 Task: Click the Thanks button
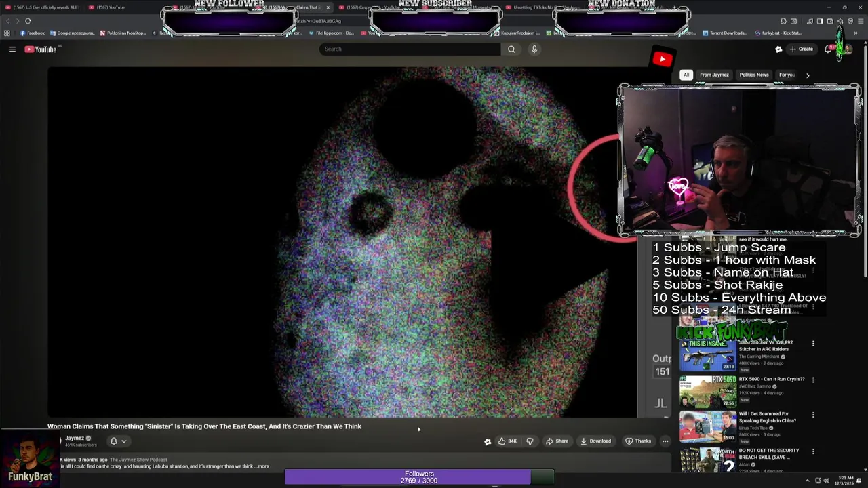637,441
